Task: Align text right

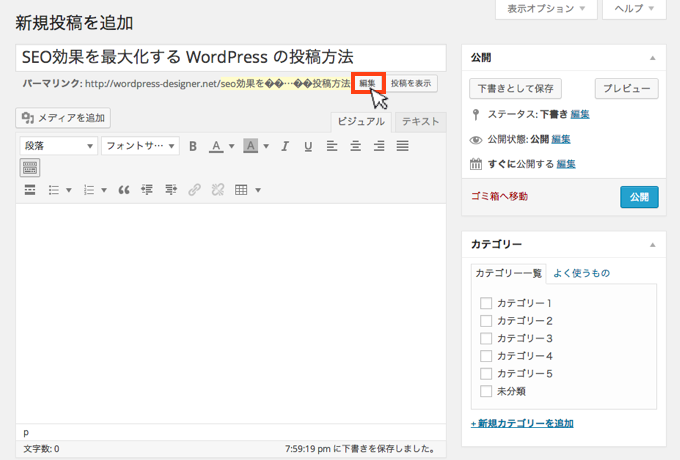Action: [379, 146]
